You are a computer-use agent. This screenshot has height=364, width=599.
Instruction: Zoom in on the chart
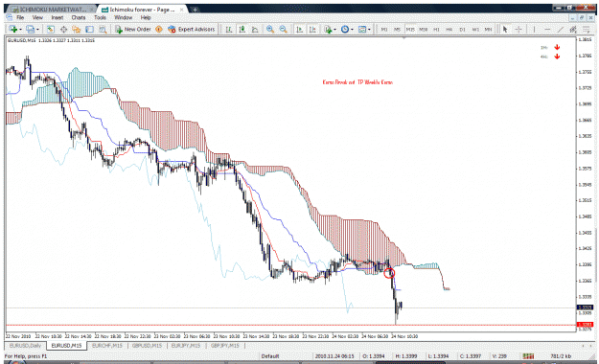tap(270, 29)
